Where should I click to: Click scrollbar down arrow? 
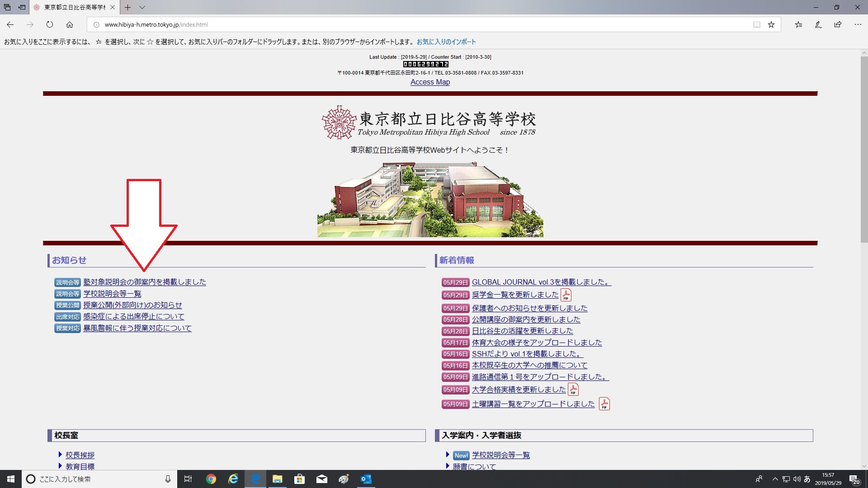(864, 466)
